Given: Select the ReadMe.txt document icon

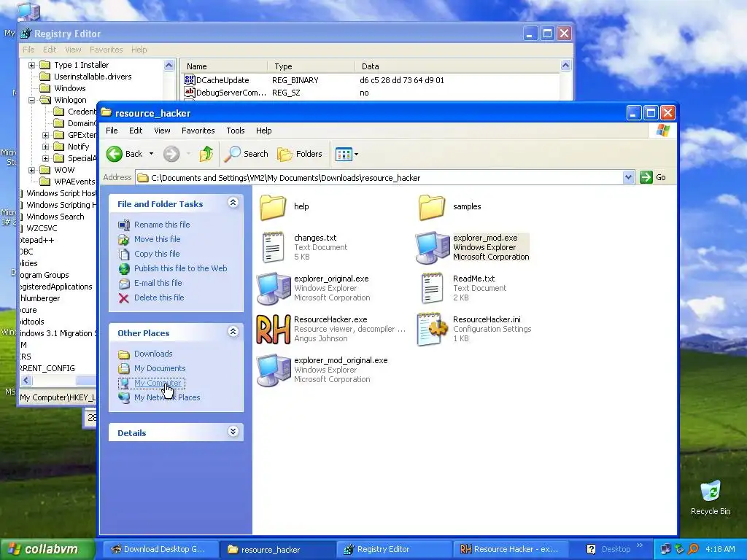Looking at the screenshot, I should (432, 288).
